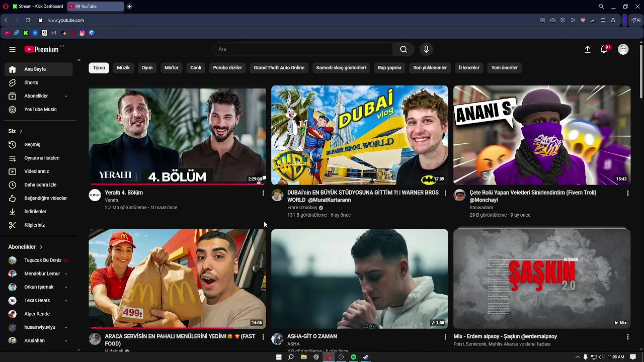The image size is (644, 362).
Task: Select the Müzik filter chip
Action: click(x=123, y=68)
